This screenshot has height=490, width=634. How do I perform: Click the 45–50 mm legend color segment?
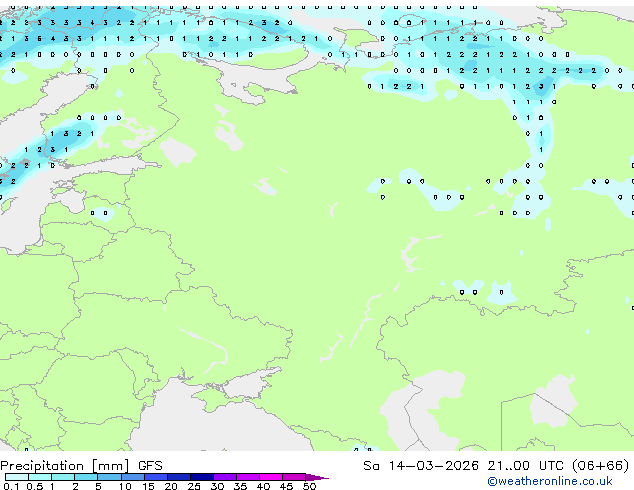tap(294, 477)
